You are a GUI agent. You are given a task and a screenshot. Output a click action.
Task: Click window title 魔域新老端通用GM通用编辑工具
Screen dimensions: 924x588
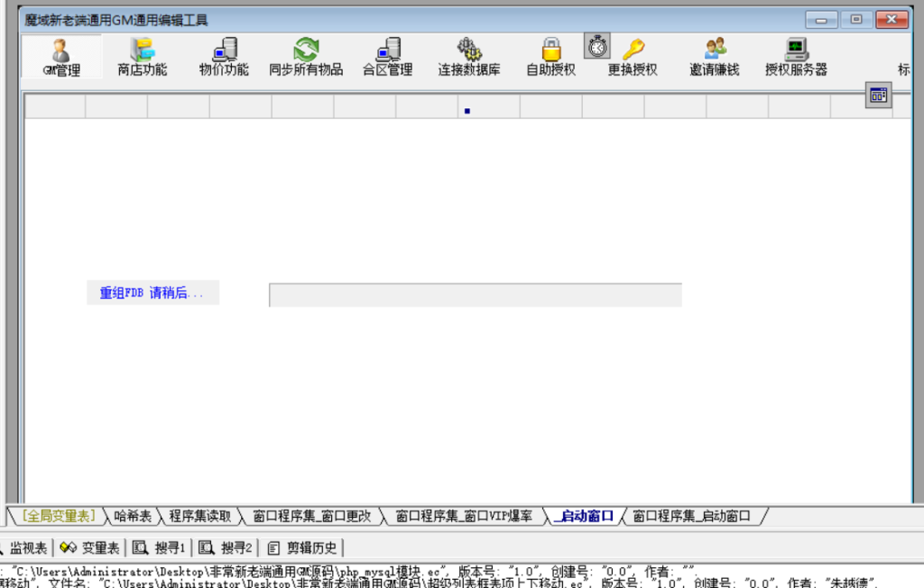coord(116,21)
